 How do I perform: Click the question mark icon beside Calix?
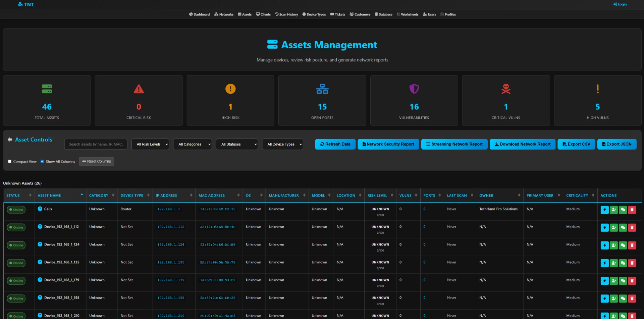coord(40,209)
